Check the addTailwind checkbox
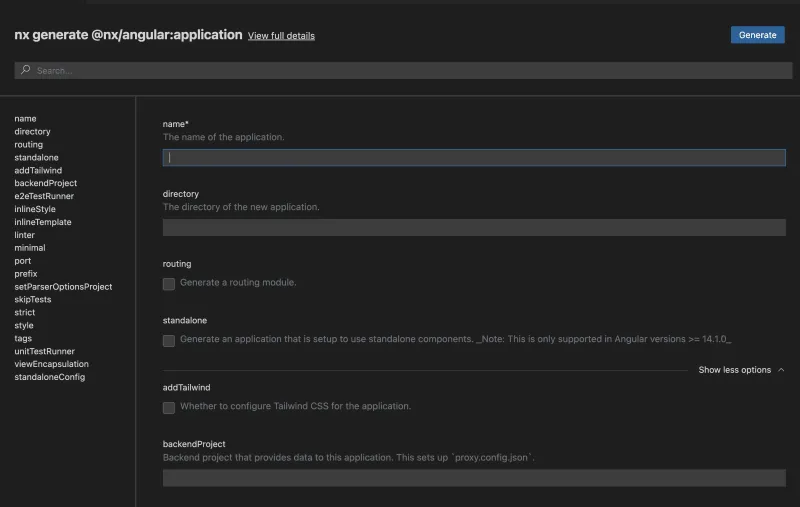 pyautogui.click(x=169, y=407)
